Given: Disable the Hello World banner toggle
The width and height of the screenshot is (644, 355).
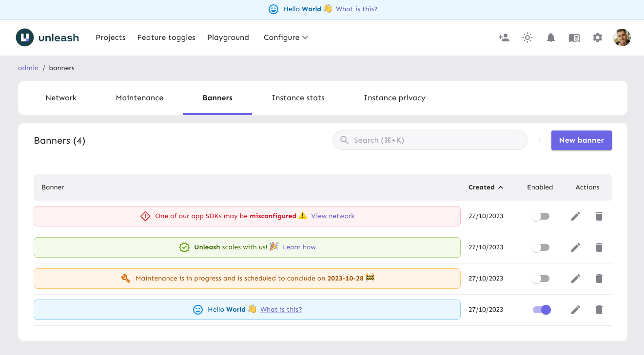Looking at the screenshot, I should (541, 310).
